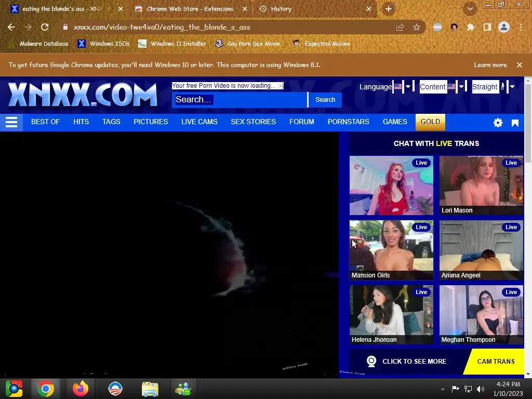
Task: Open the Helena Jhonson live thumbnail
Action: pos(391,315)
